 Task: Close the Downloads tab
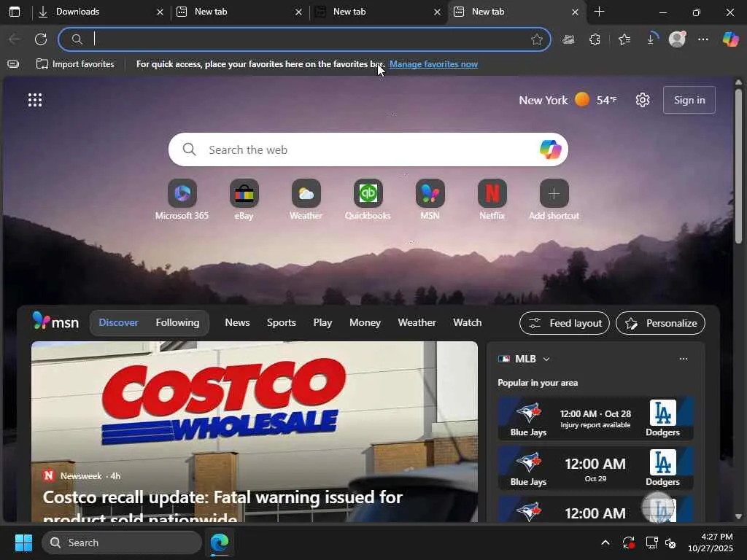click(x=160, y=12)
